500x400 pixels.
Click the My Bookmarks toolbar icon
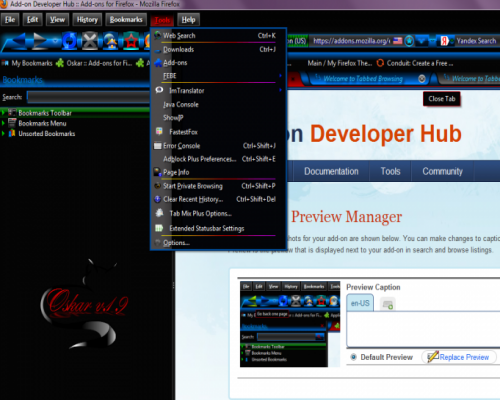[x=5, y=63]
